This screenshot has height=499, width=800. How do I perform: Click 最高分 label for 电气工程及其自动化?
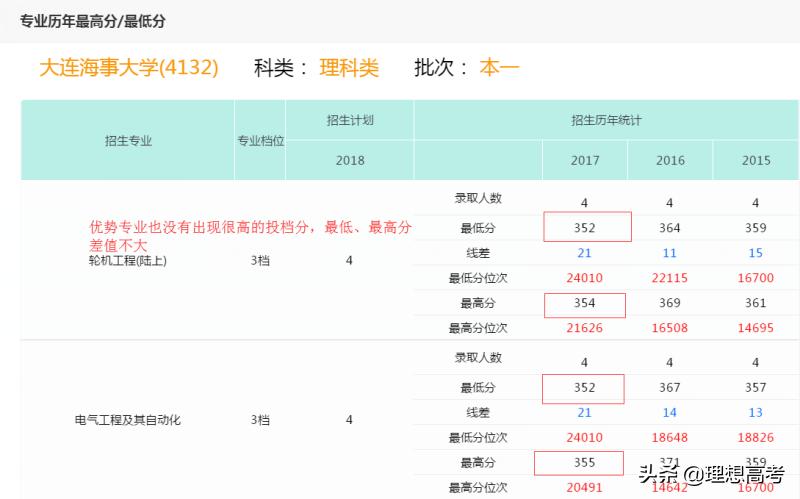pos(478,463)
